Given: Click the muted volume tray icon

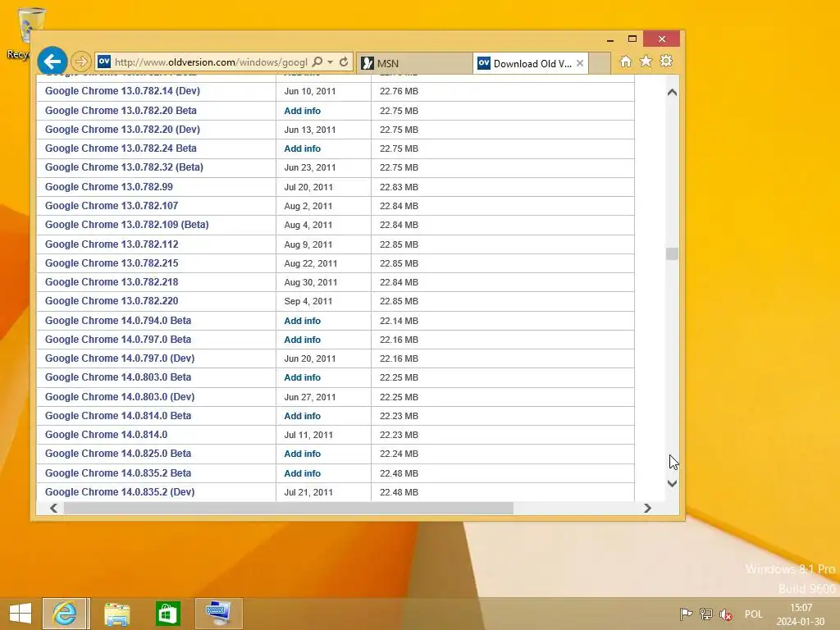Looking at the screenshot, I should click(x=726, y=614).
